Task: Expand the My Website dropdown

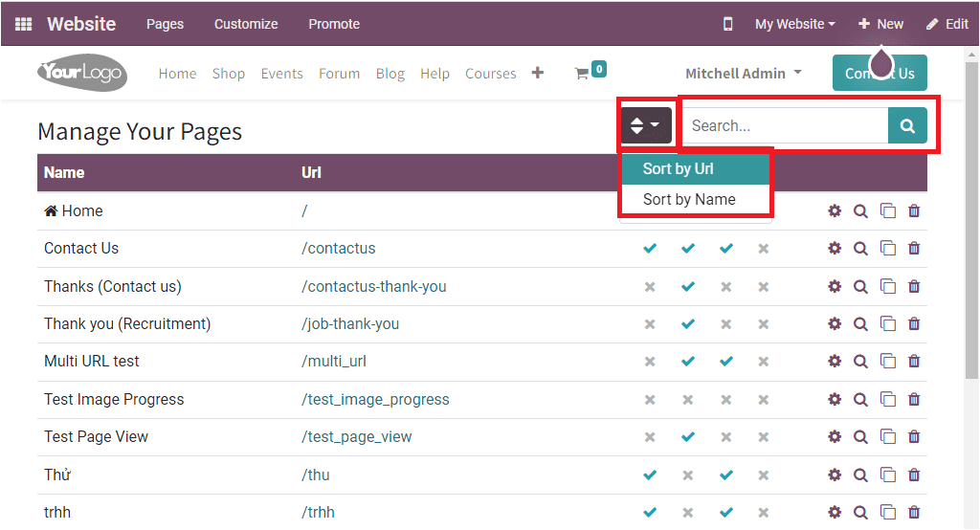Action: click(x=794, y=24)
